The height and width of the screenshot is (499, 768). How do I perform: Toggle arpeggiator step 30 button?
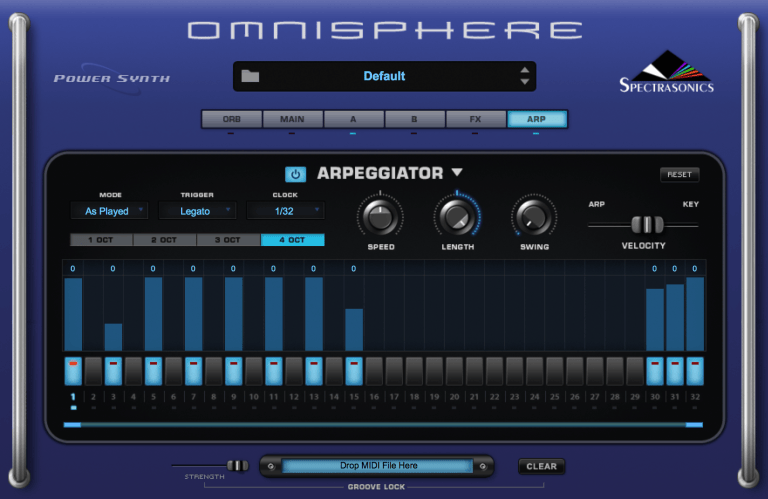pyautogui.click(x=655, y=371)
